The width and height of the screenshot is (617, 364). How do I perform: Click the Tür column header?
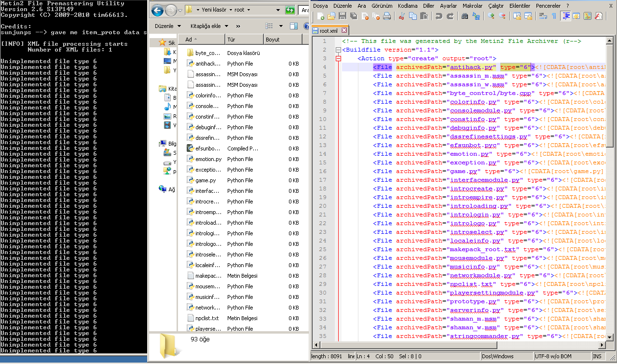click(244, 40)
